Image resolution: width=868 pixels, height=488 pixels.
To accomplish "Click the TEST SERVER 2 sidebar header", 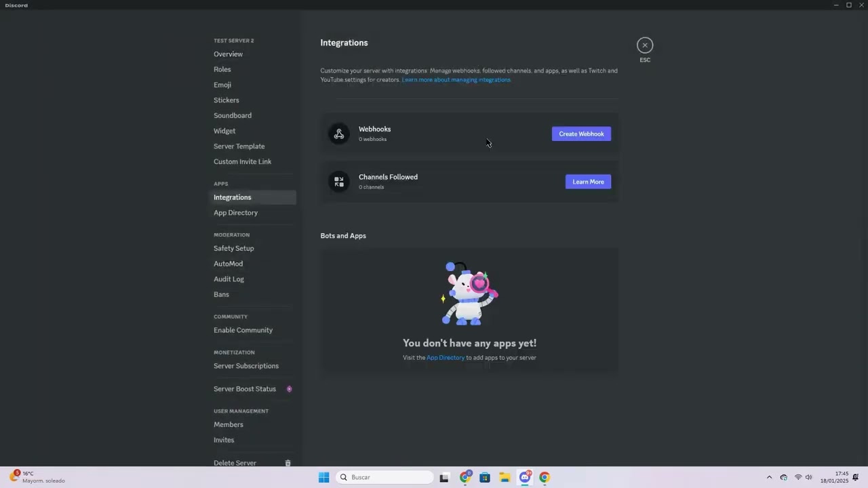I will (234, 41).
